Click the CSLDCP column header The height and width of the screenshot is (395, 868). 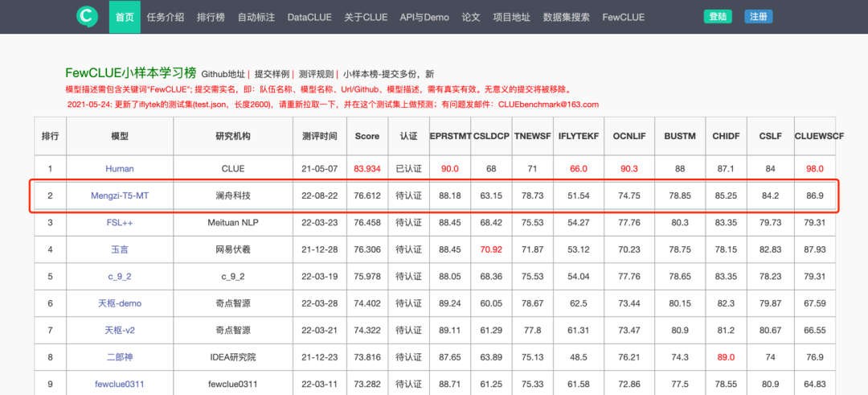[491, 136]
